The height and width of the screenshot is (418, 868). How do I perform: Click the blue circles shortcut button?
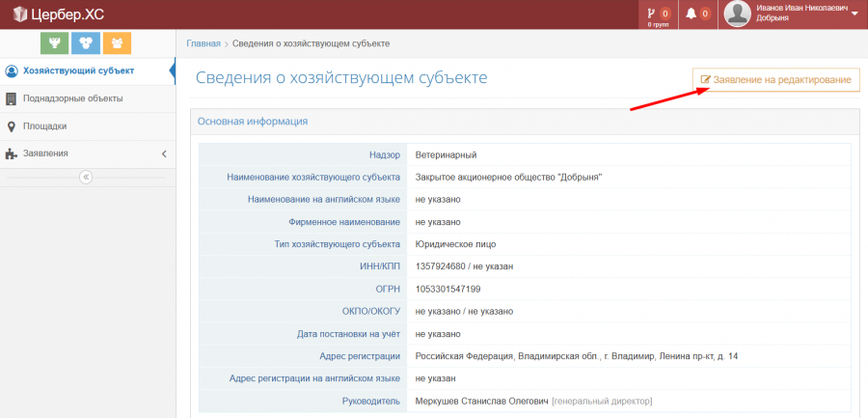click(87, 43)
